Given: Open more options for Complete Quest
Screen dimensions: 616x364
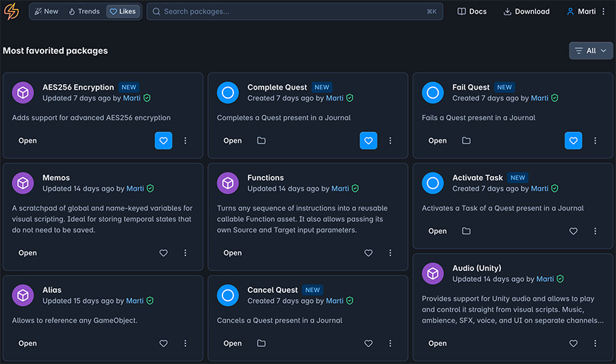Looking at the screenshot, I should point(390,140).
